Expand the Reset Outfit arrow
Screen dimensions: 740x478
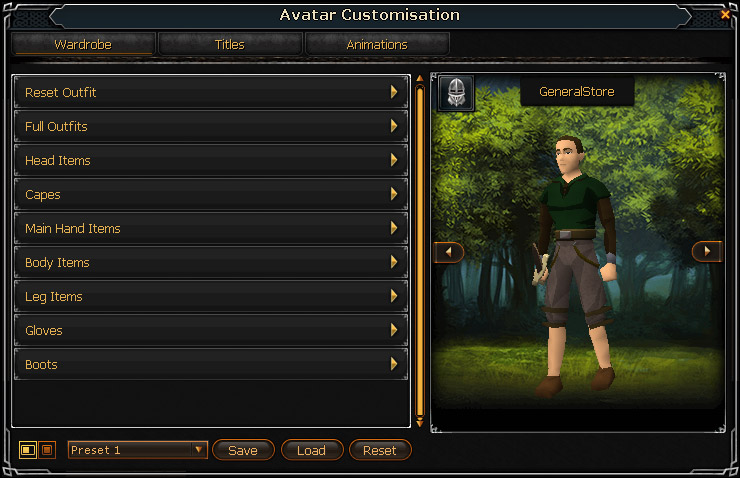394,92
